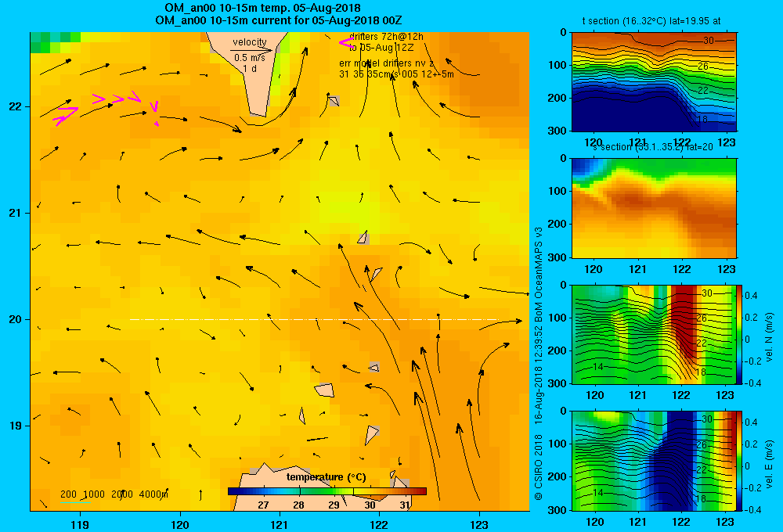Click the 'vel. N (m/s)' axis label
Image resolution: width=783 pixels, height=532 pixels.
pyautogui.click(x=770, y=337)
